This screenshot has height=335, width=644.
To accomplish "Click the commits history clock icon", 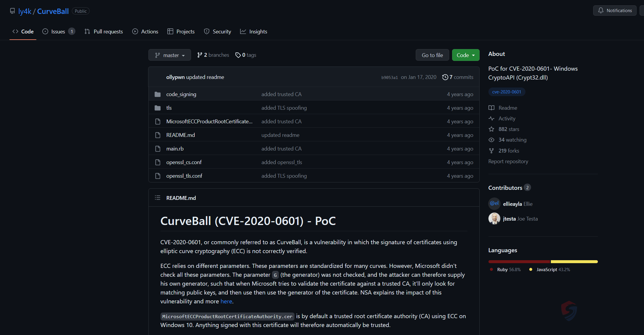I will [x=445, y=77].
